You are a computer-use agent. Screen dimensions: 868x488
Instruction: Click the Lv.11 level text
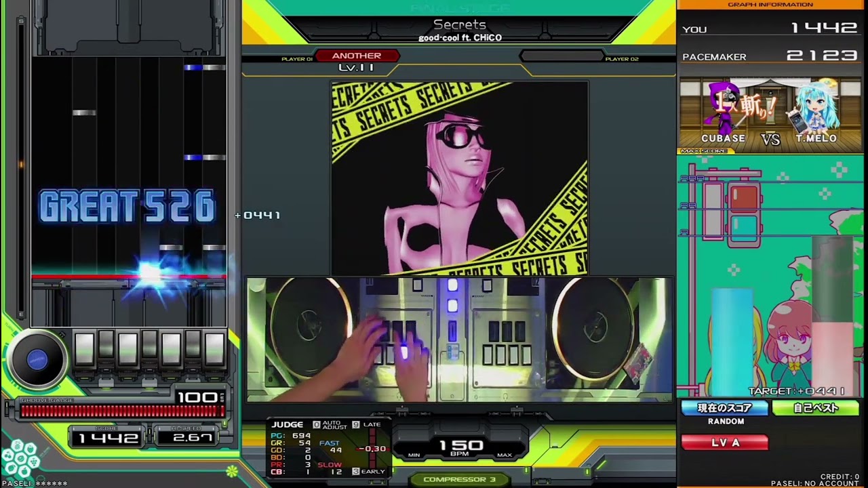[357, 68]
